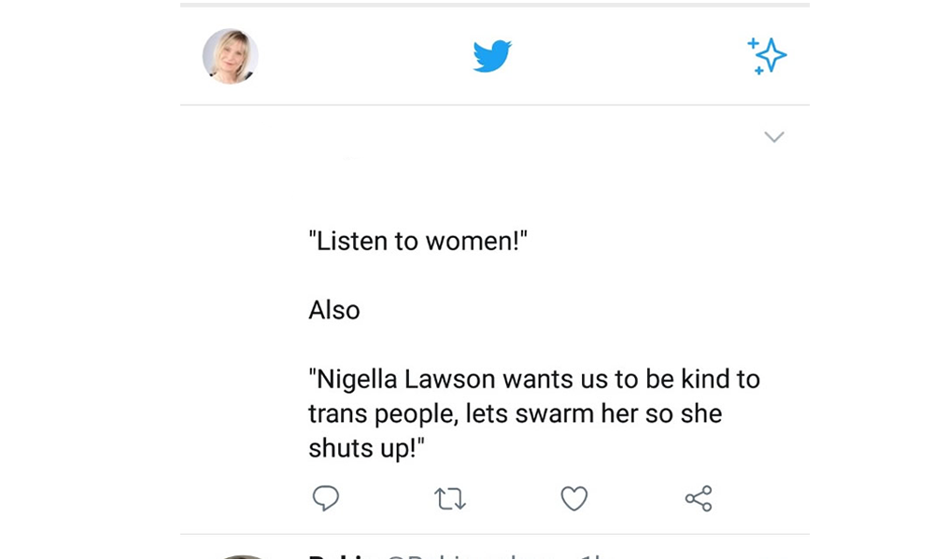This screenshot has width=934, height=560.
Task: Open share options under the tweet
Action: point(699,498)
